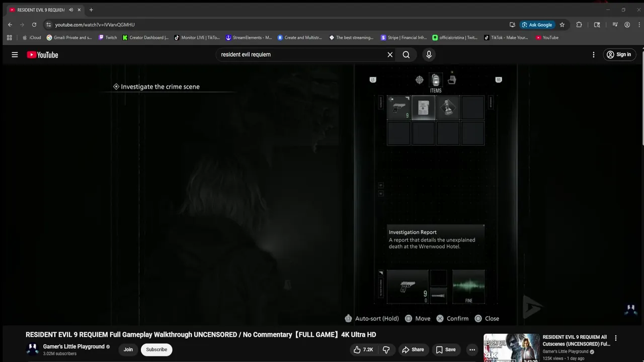Switch to the map crosshair tab icon
Viewport: 644px width, 362px height.
[x=419, y=79]
